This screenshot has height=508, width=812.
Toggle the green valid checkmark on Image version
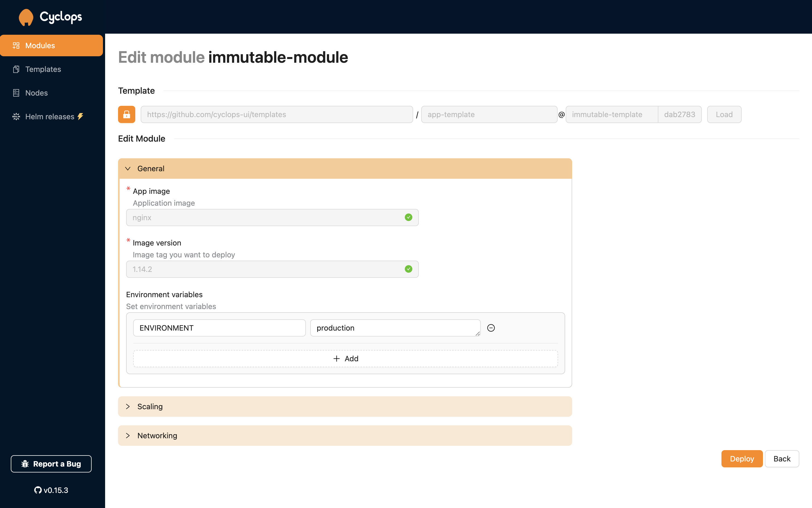click(x=408, y=269)
